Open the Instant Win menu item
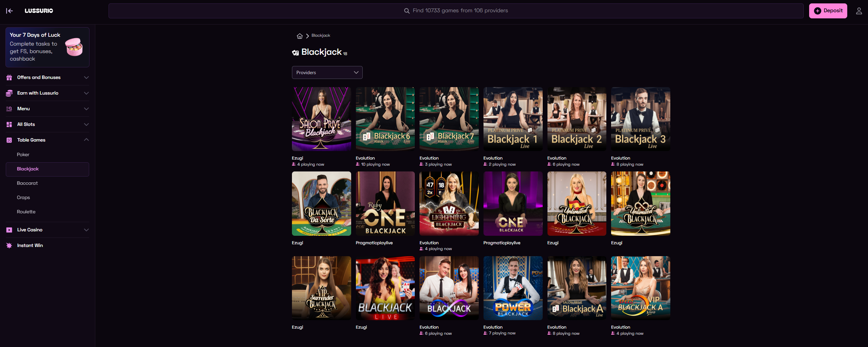This screenshot has height=347, width=868. tap(30, 246)
